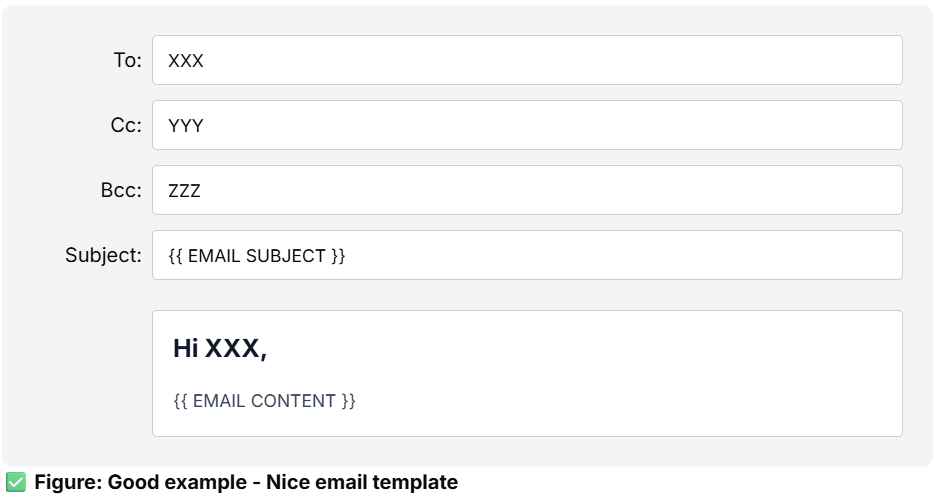Viewport: 939px width, 504px height.
Task: Click the green checkmark icon
Action: pos(16,482)
